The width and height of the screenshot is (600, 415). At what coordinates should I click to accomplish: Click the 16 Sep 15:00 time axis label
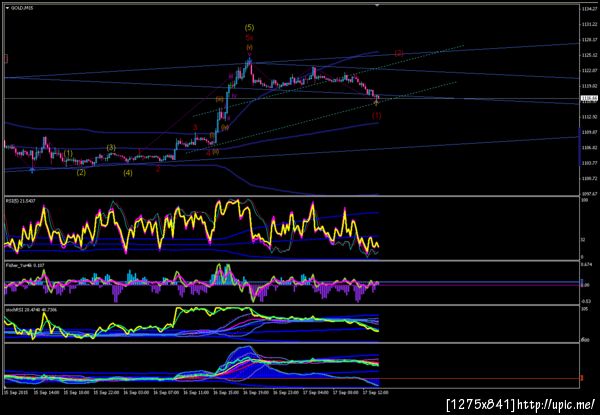point(224,392)
